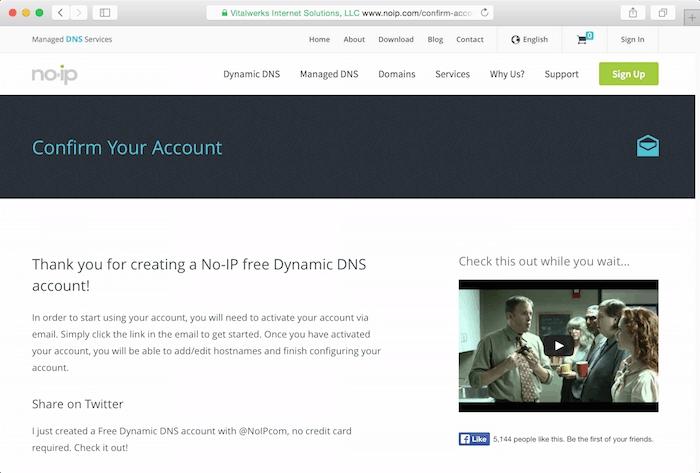This screenshot has width=700, height=473.
Task: Click Sign In at the top
Action: pos(632,39)
